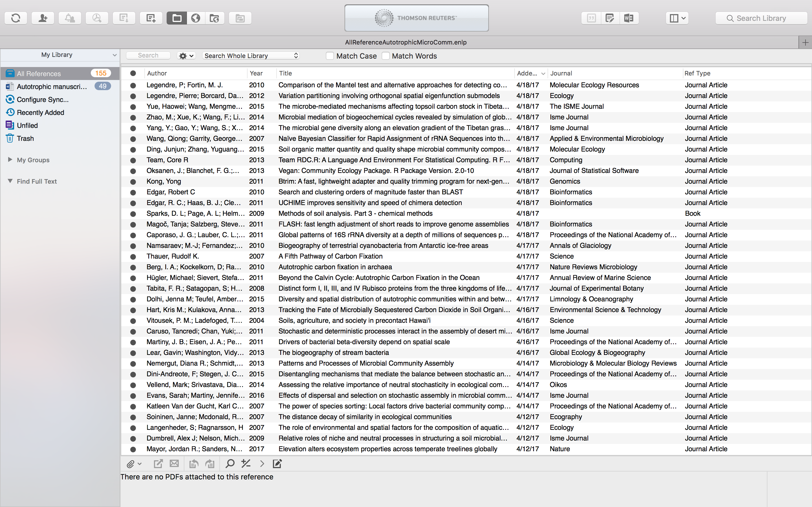Click the sync/refresh icon in toolbar
Image resolution: width=812 pixels, height=507 pixels.
click(x=16, y=17)
